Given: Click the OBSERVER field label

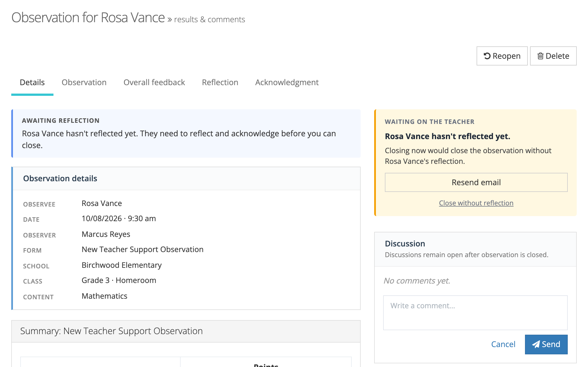Looking at the screenshot, I should pyautogui.click(x=39, y=235).
